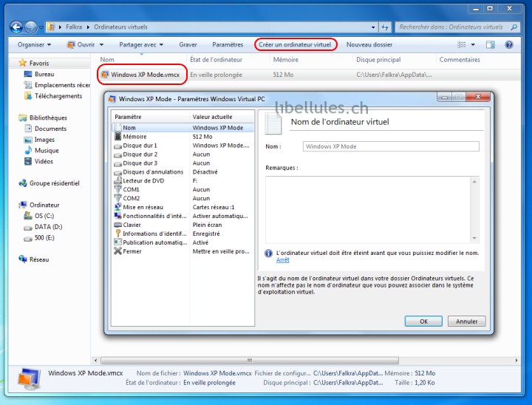Image resolution: width=532 pixels, height=405 pixels.
Task: Click Graver in the toolbar
Action: (188, 44)
